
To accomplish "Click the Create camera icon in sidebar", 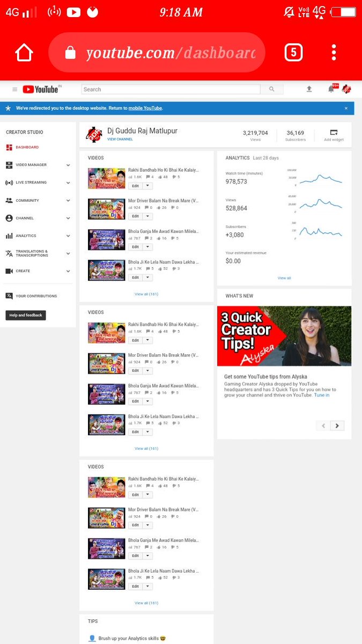I will pyautogui.click(x=9, y=271).
